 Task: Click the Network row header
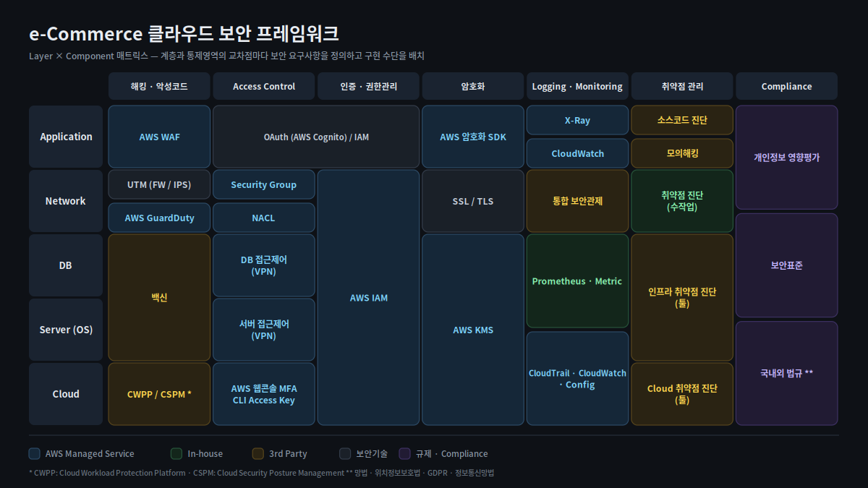[x=66, y=201]
